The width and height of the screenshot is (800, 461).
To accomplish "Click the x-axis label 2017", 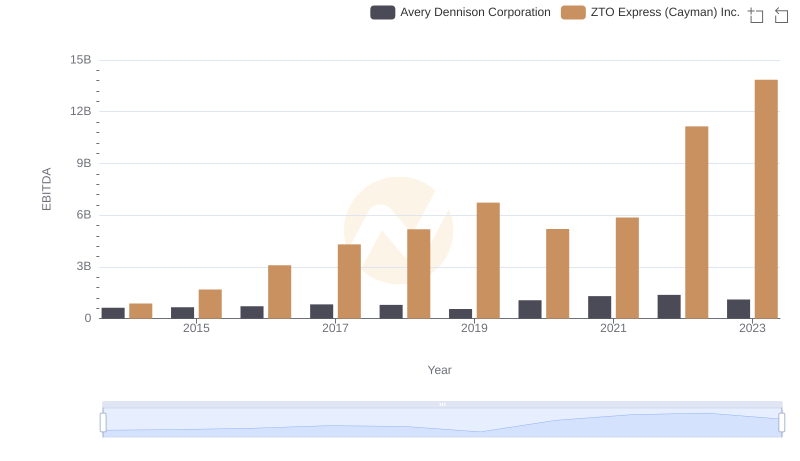I will click(x=335, y=328).
